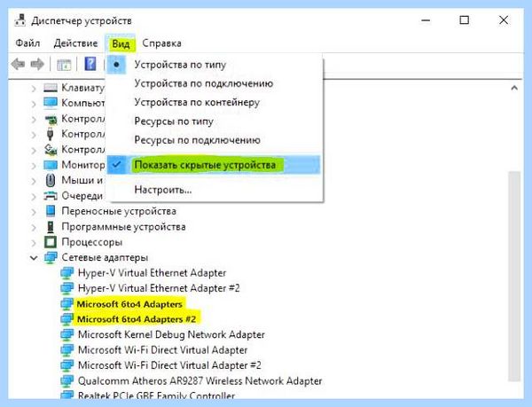Choose Ресурсы по типу menu item

point(215,121)
